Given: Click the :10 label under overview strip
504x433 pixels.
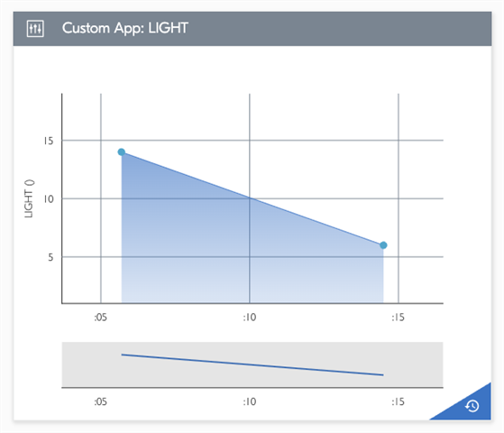Looking at the screenshot, I should point(250,401).
